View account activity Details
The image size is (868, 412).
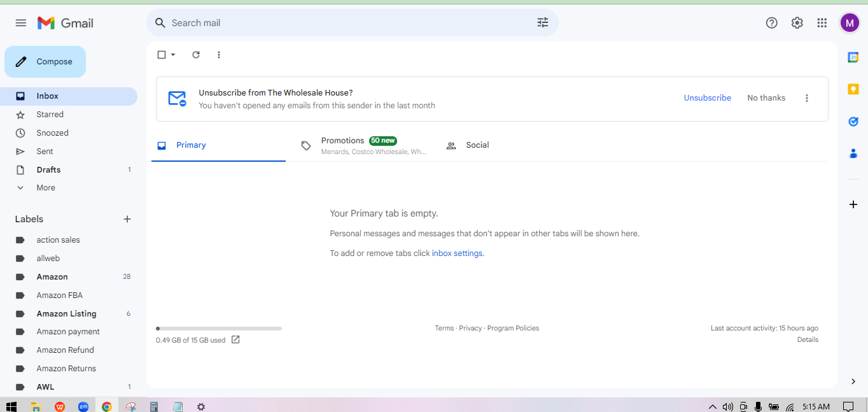808,340
